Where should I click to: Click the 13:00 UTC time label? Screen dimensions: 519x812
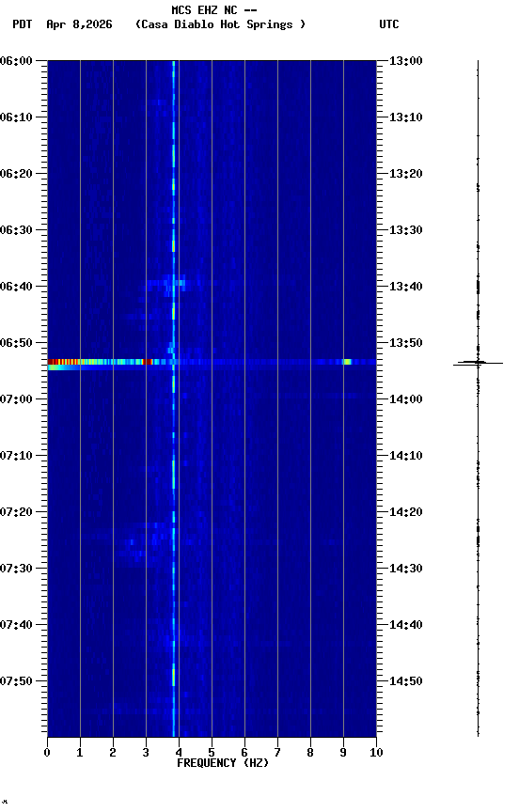[x=406, y=61]
